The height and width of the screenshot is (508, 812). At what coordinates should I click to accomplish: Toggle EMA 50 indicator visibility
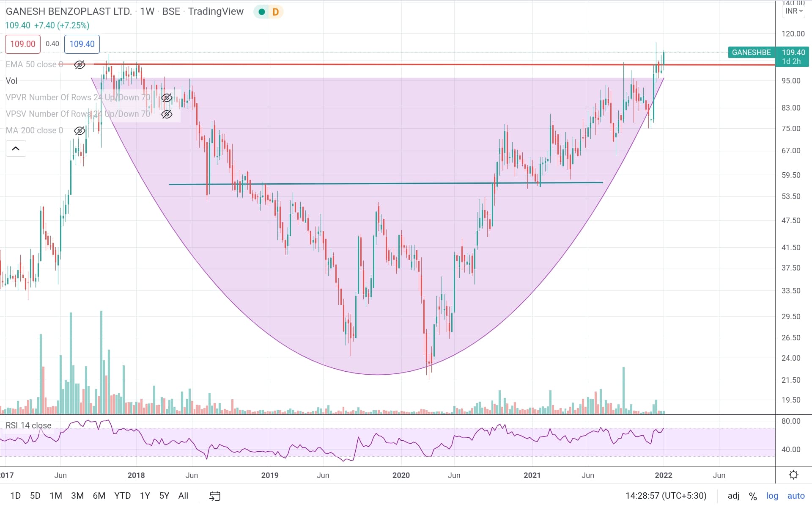coord(80,65)
